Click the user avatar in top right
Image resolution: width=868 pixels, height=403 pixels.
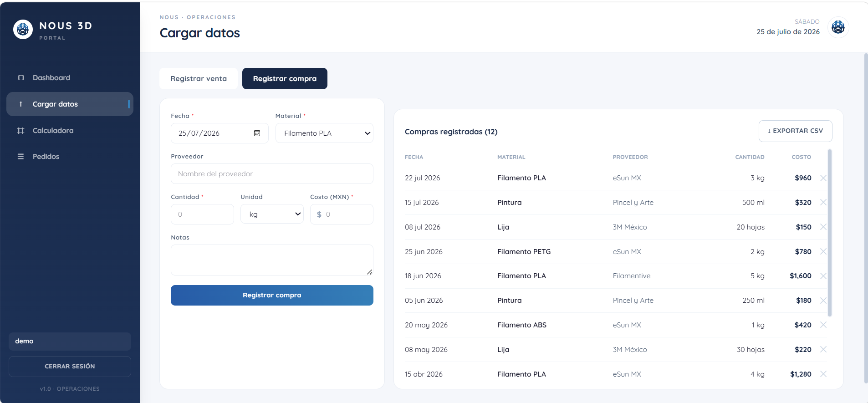pyautogui.click(x=838, y=27)
